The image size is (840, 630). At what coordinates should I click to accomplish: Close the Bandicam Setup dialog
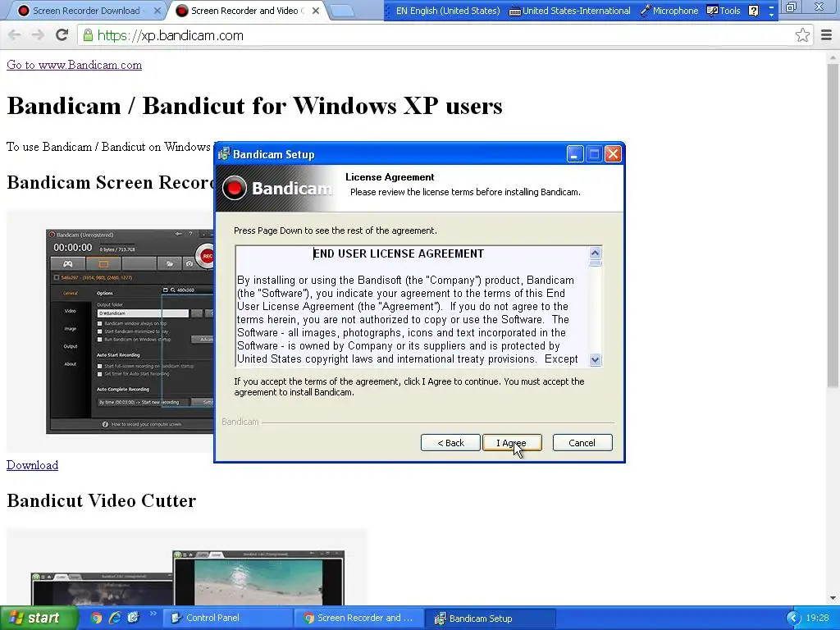[x=613, y=154]
